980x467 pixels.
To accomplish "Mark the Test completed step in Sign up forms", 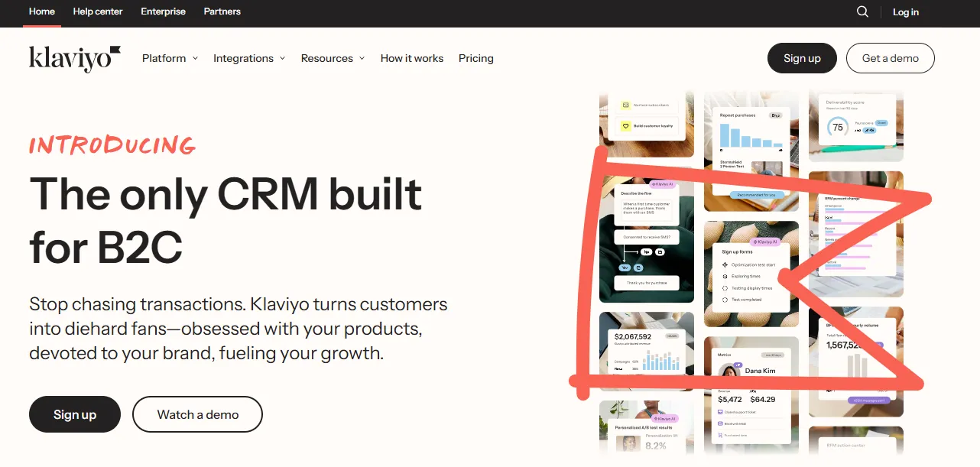I will click(725, 300).
